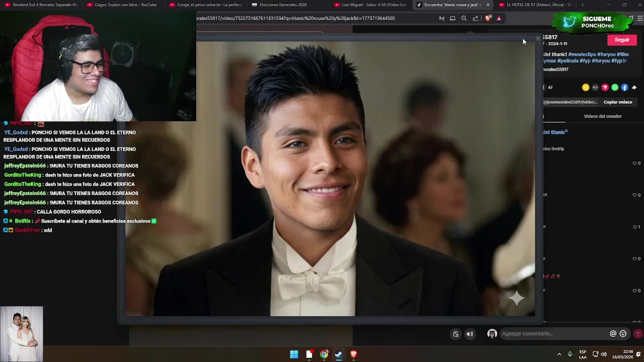This screenshot has width=644, height=362.
Task: Click the Brave Shields lion icon
Action: (x=488, y=18)
